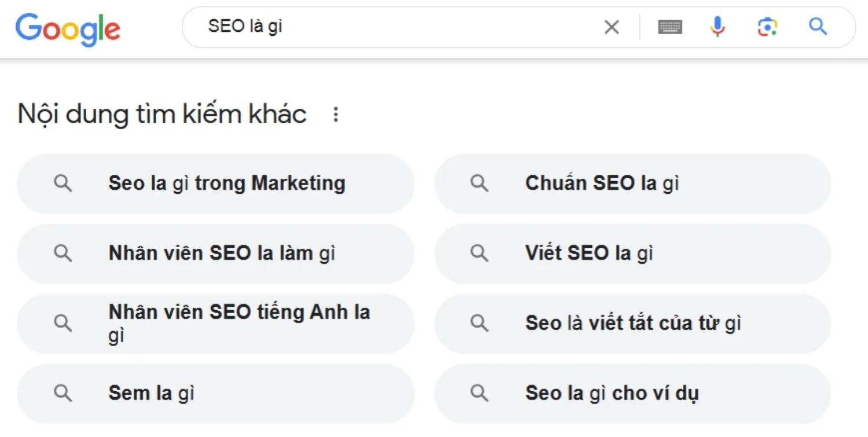Choose the "Sem la gì" related search
Image resolution: width=868 pixels, height=437 pixels.
(x=152, y=394)
